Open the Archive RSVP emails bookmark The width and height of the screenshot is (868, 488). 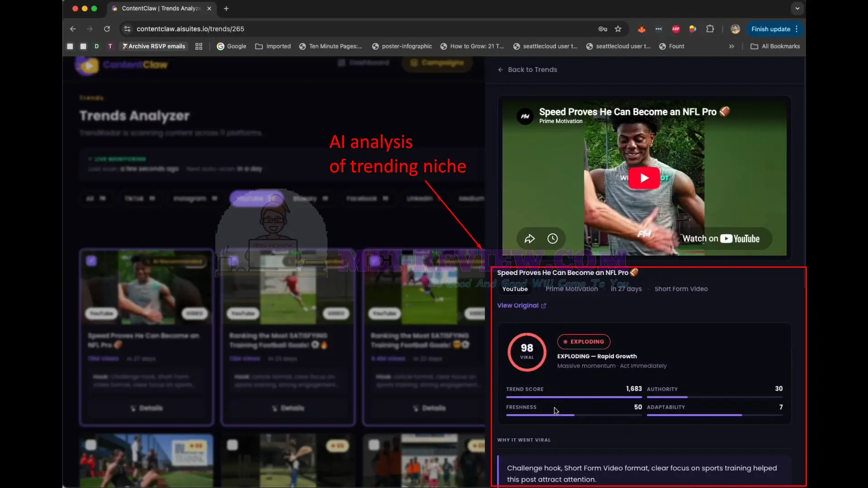[154, 46]
